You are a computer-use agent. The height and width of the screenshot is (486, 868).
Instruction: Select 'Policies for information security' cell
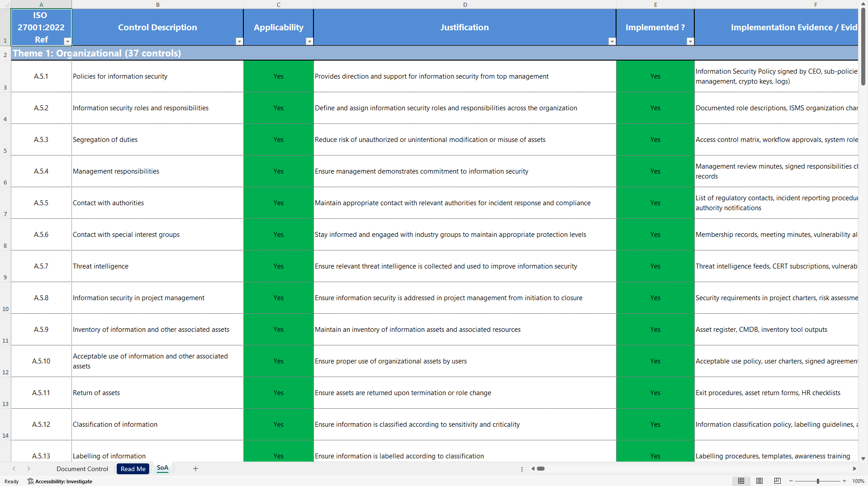click(157, 76)
